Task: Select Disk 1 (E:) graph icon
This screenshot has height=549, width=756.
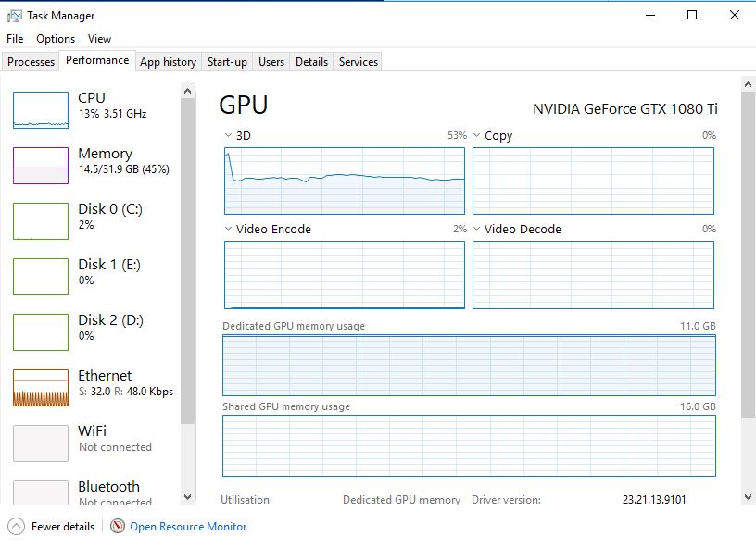Action: [41, 276]
